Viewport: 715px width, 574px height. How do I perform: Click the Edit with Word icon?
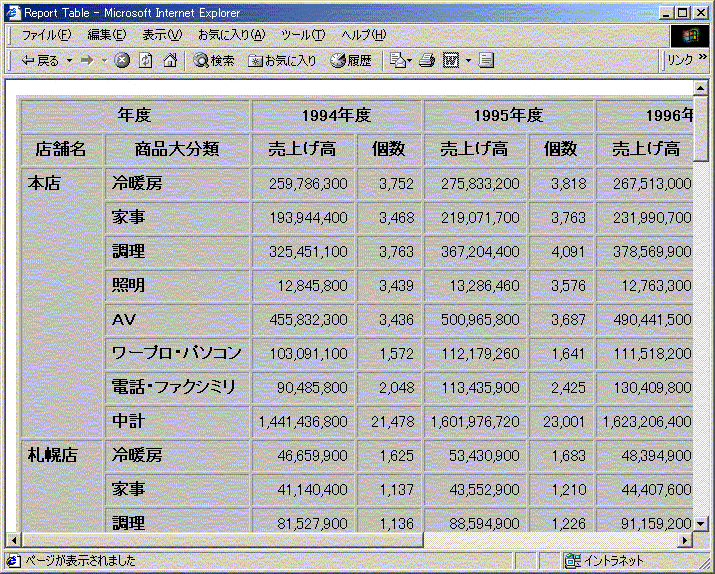coord(451,60)
